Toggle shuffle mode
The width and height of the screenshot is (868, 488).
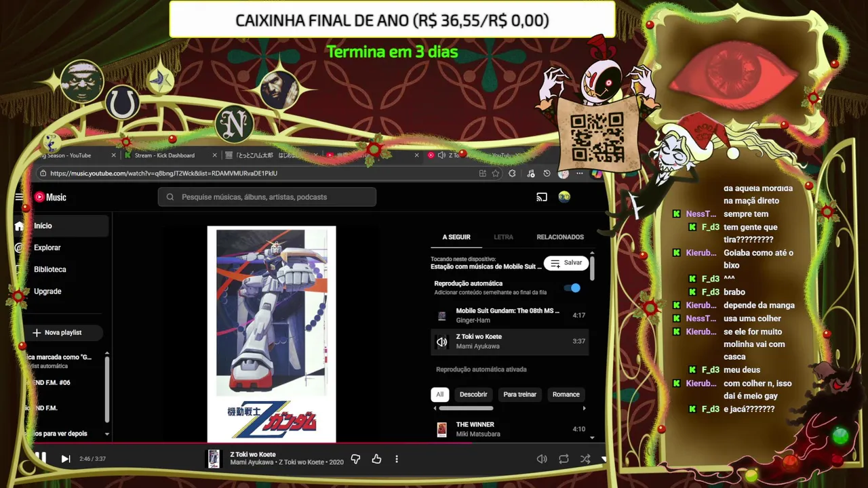tap(585, 459)
